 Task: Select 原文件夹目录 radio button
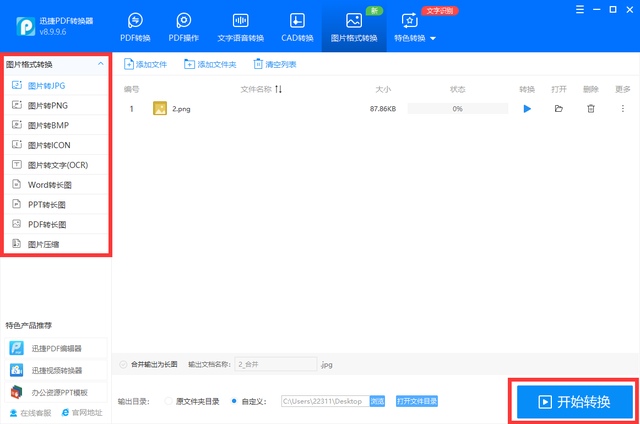(x=168, y=401)
